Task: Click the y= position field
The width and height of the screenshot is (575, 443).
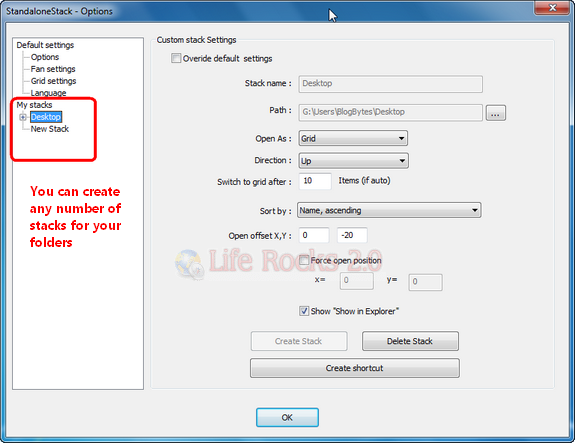Action: coord(425,282)
